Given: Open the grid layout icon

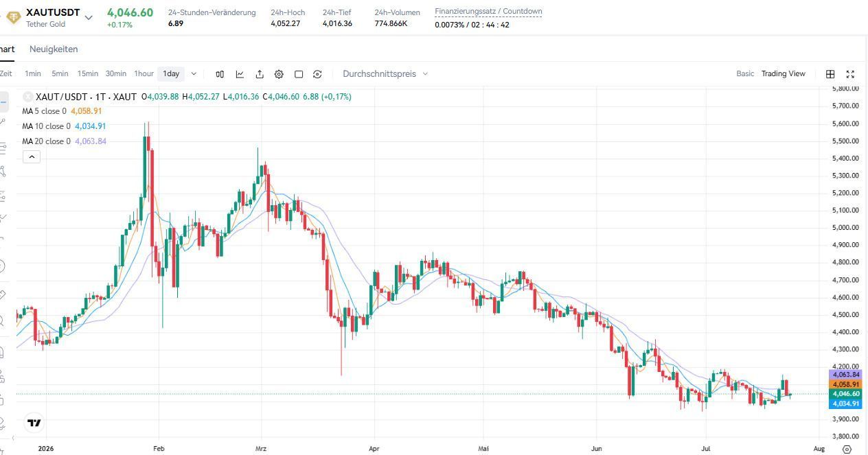Looking at the screenshot, I should [x=830, y=74].
